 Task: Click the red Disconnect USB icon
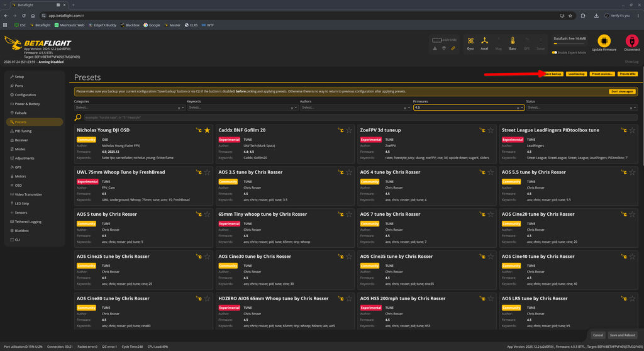click(x=631, y=41)
